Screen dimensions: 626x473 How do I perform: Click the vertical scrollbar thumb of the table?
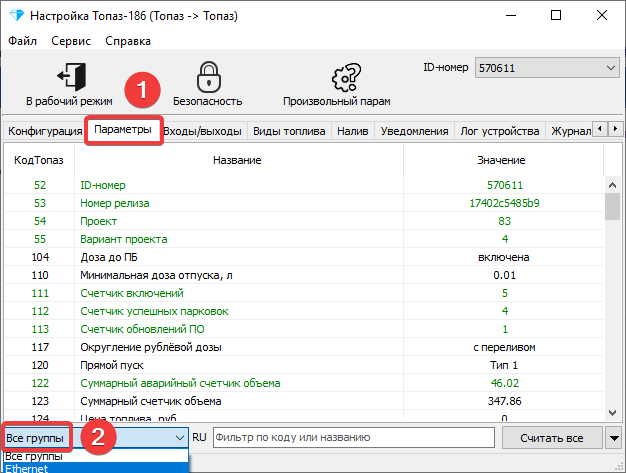click(612, 206)
